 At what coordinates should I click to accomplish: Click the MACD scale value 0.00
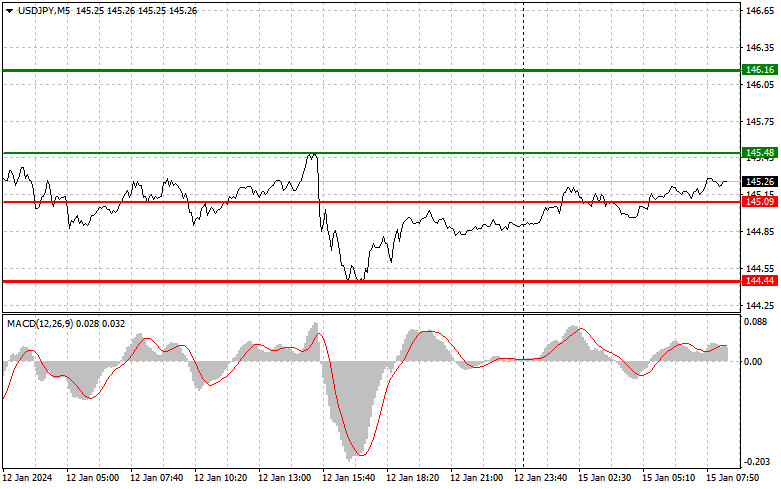coord(755,362)
